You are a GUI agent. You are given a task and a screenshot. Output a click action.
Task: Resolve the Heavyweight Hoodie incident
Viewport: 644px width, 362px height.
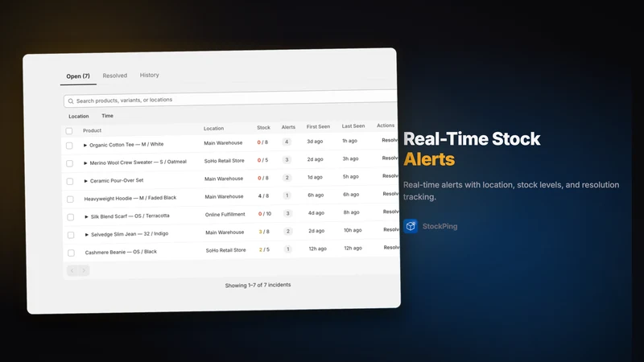click(391, 194)
